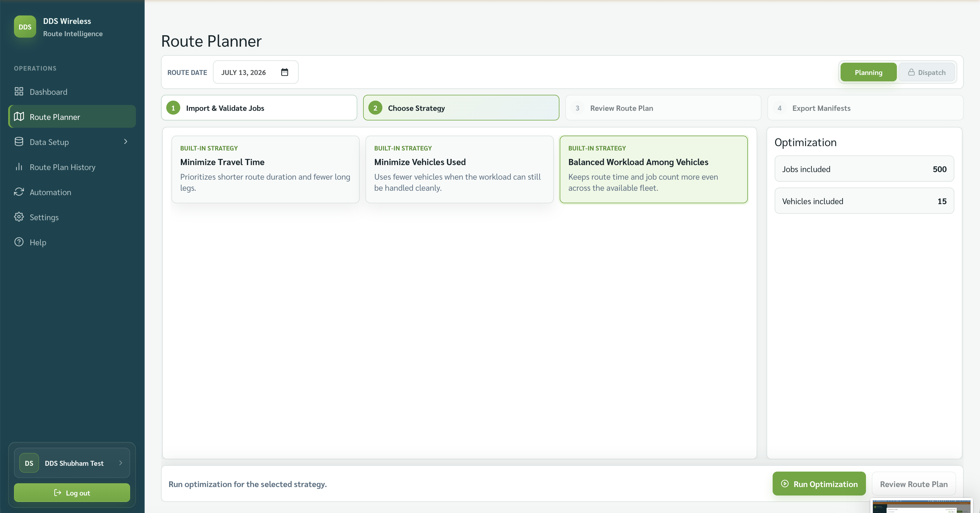
Task: Open Route Plan History
Action: tap(72, 167)
